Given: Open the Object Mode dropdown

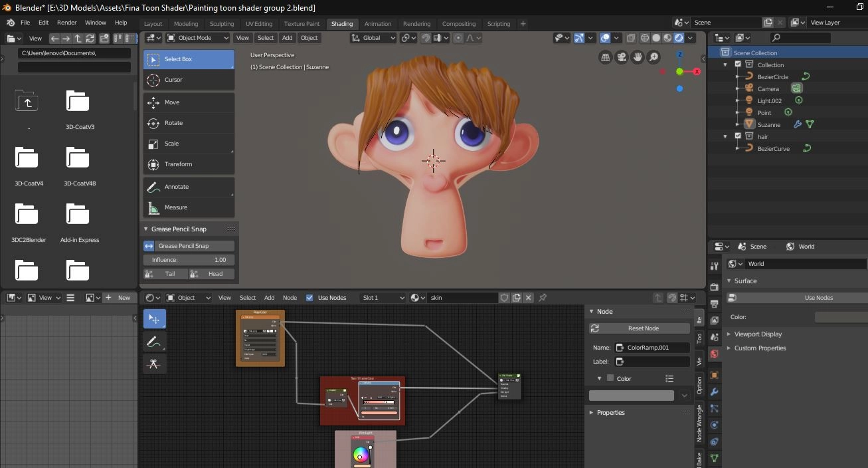Looking at the screenshot, I should point(198,38).
